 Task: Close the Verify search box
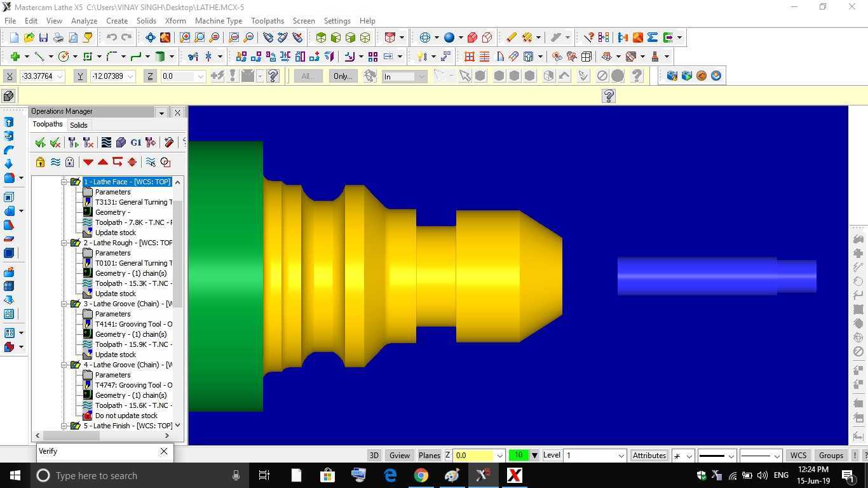164,451
